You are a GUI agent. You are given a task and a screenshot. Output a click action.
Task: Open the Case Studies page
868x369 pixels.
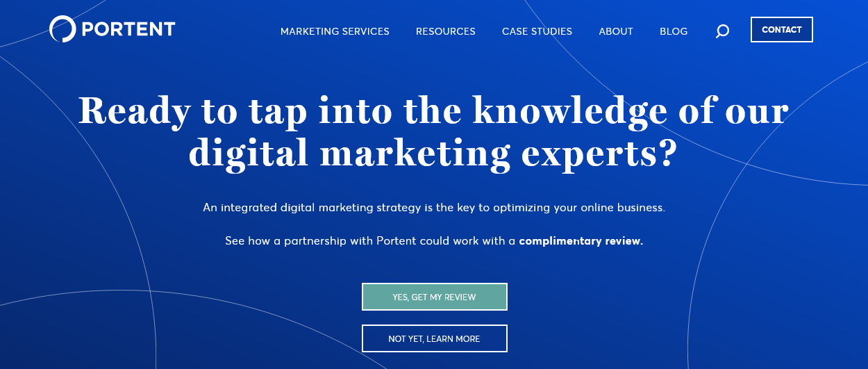point(537,31)
